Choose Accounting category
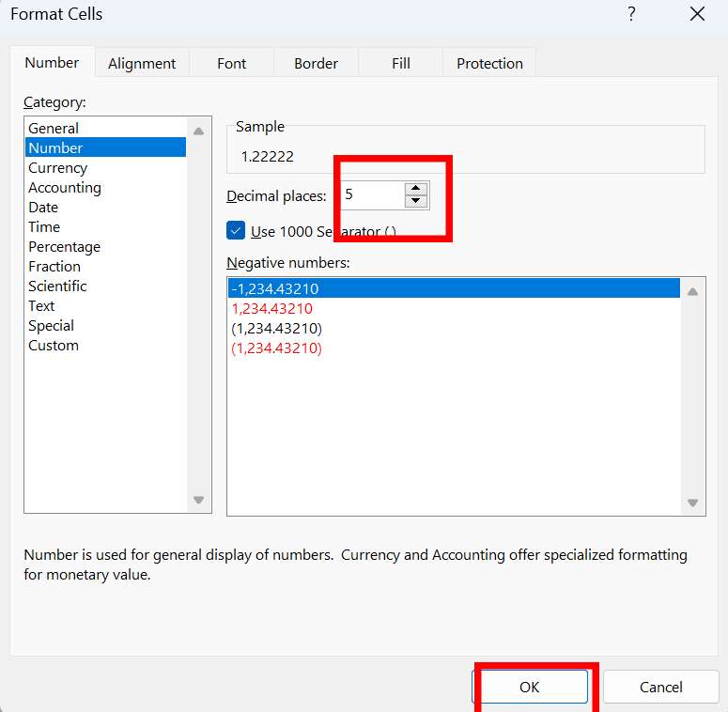This screenshot has width=728, height=712. [x=106, y=188]
